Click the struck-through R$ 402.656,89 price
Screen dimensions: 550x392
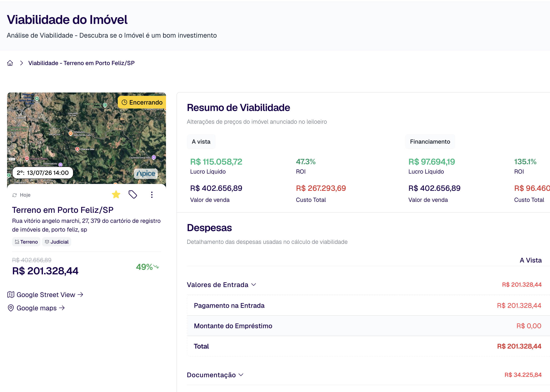[x=32, y=260]
